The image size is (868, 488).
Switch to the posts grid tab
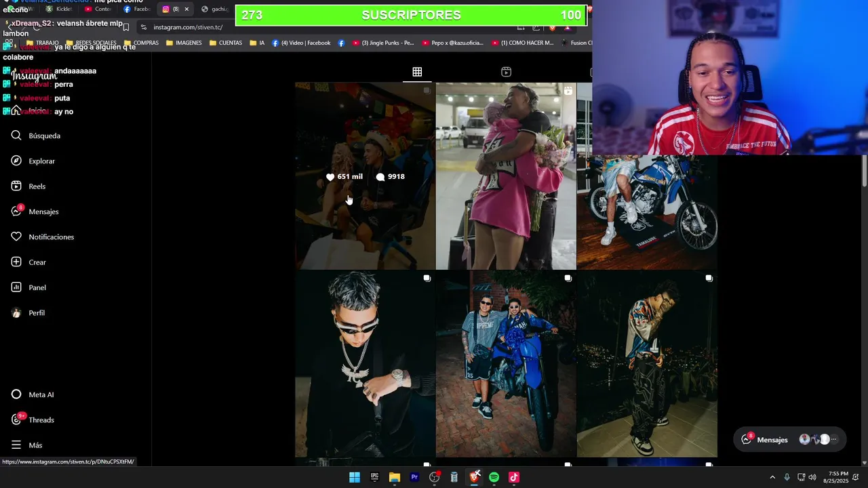(x=417, y=72)
